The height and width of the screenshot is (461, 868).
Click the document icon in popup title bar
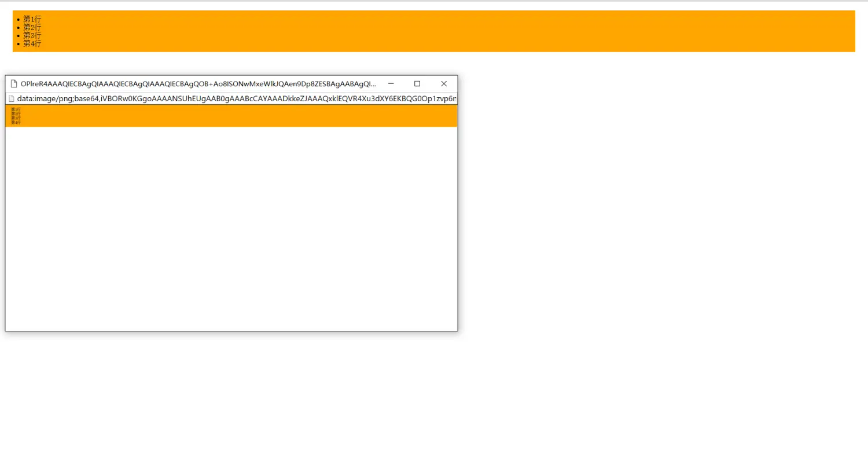(x=14, y=83)
